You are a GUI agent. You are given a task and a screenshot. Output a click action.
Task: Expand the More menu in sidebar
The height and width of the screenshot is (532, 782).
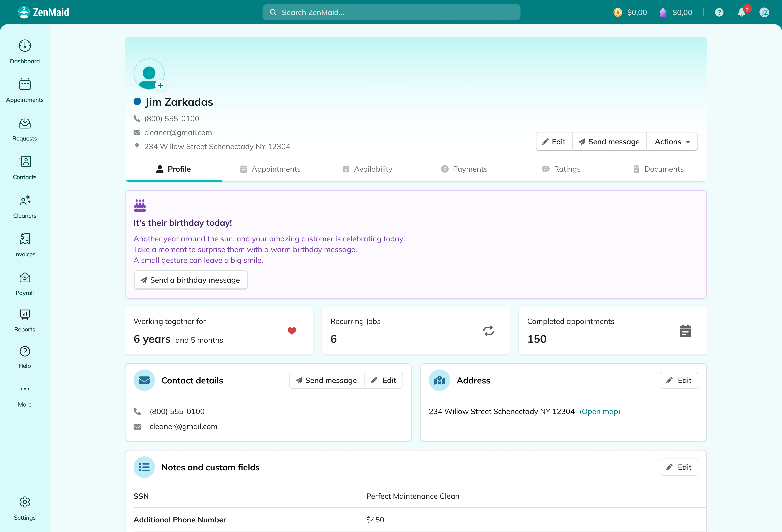(24, 389)
